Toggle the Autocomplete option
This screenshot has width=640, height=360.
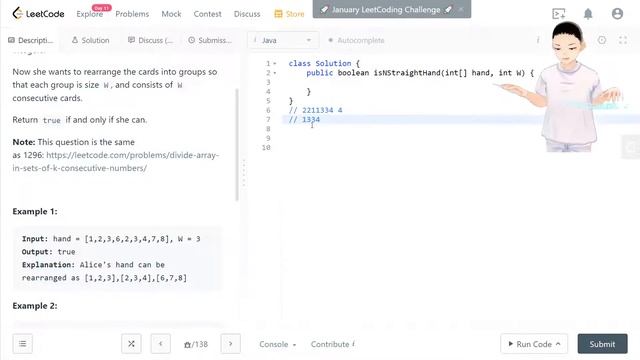click(356, 40)
